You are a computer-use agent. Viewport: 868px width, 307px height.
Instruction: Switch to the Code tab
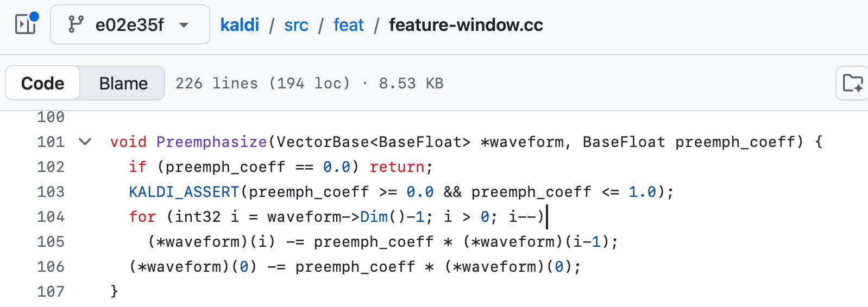(x=43, y=83)
